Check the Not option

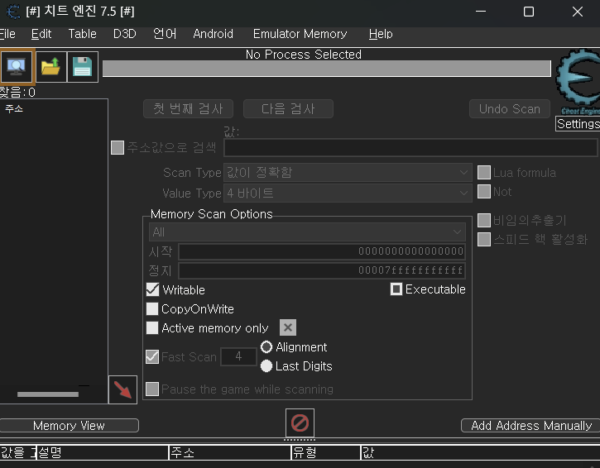click(x=484, y=192)
